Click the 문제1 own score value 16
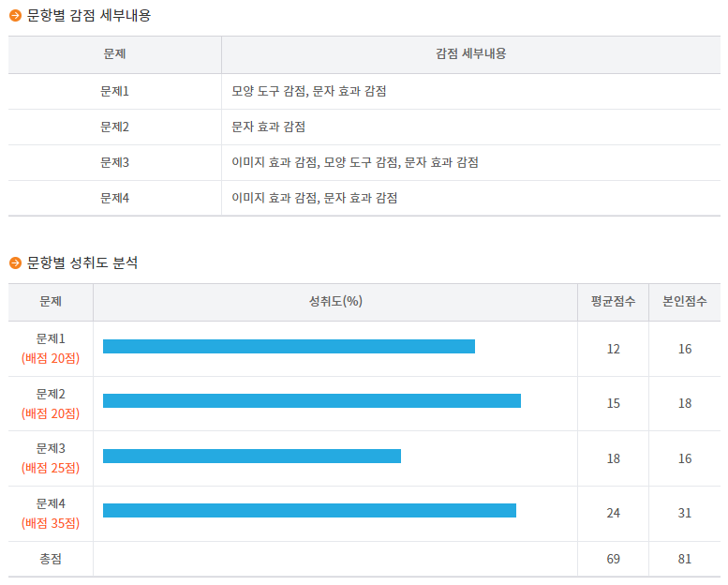728x585 pixels. [685, 349]
